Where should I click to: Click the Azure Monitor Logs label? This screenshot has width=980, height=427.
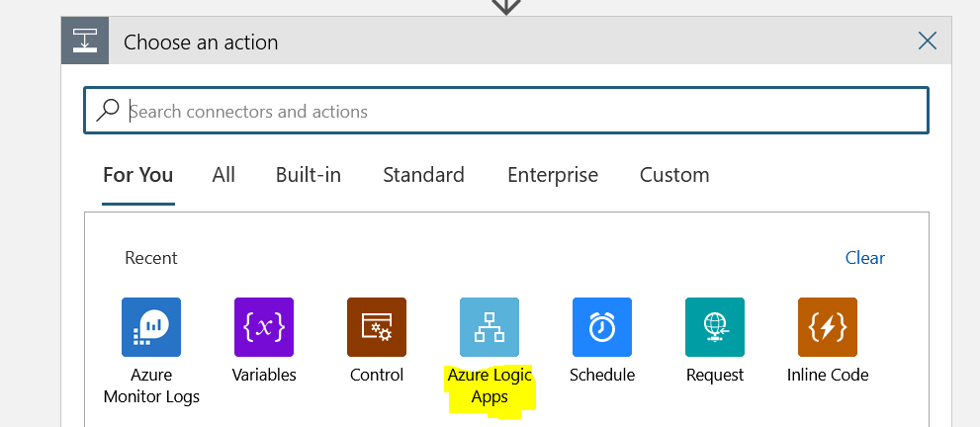tap(151, 385)
